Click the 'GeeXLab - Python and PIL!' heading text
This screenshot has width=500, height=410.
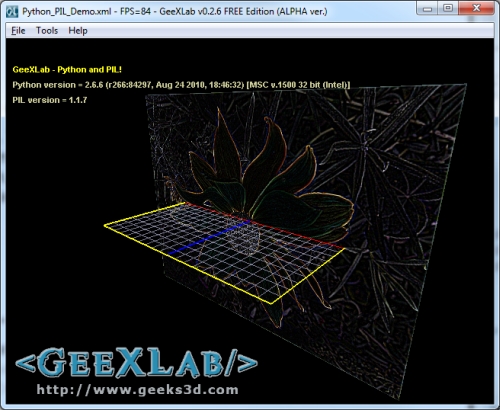click(x=67, y=70)
